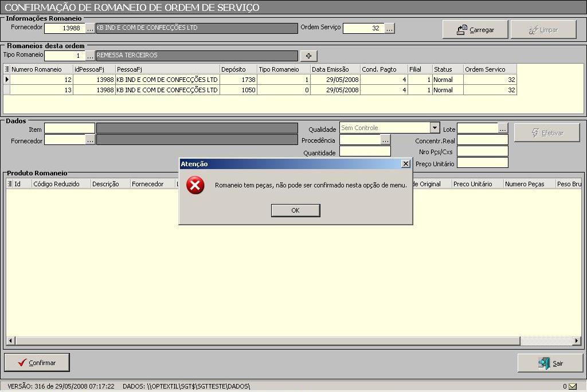
Task: Open Ordem Serviço lookup button
Action: click(389, 28)
